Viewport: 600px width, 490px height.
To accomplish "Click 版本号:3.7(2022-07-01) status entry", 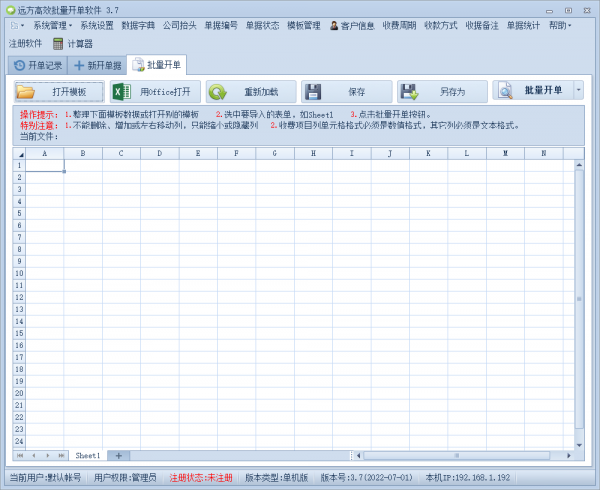I will tap(367, 478).
